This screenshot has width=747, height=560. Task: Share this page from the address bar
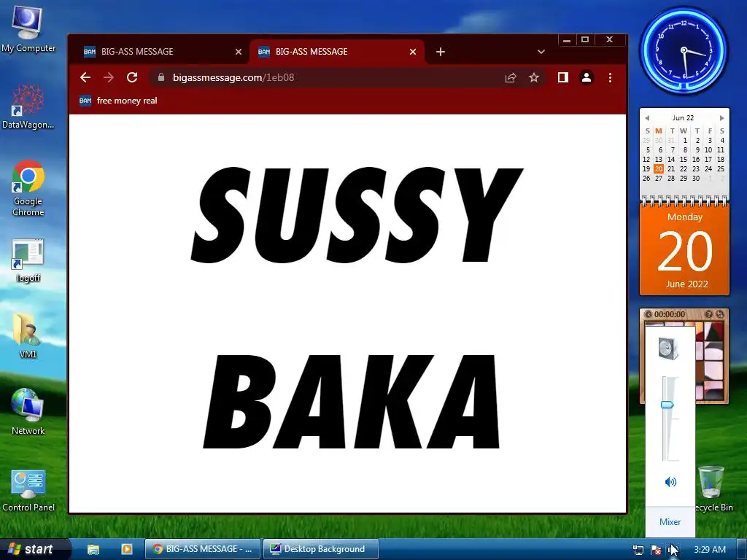pyautogui.click(x=511, y=77)
